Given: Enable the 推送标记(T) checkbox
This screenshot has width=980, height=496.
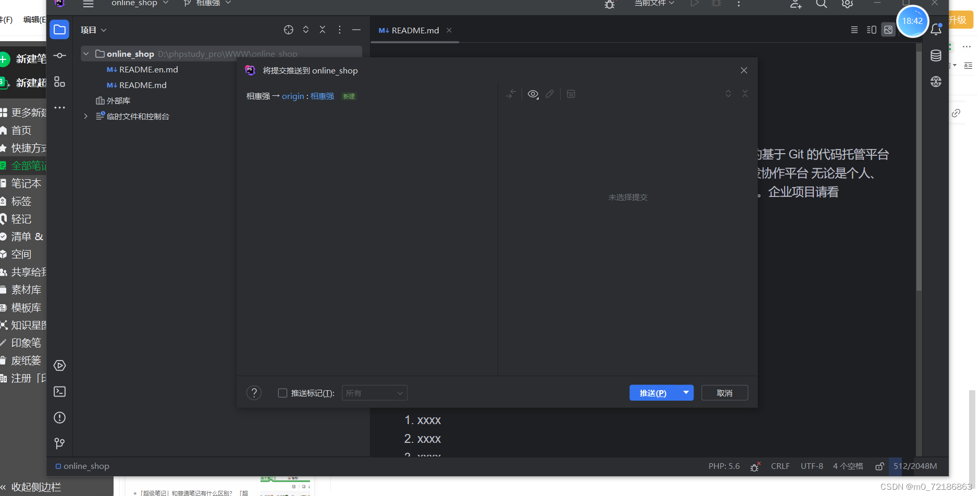Looking at the screenshot, I should pos(283,393).
